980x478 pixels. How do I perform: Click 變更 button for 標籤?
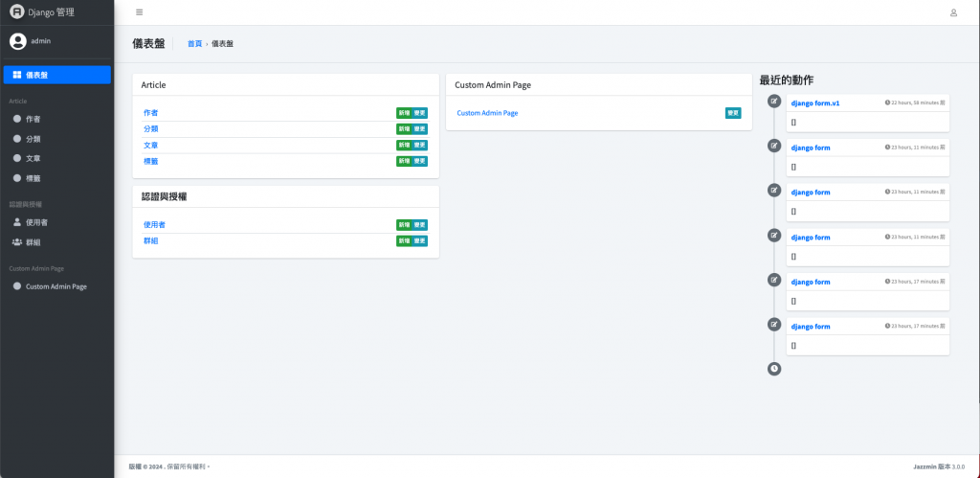[420, 162]
